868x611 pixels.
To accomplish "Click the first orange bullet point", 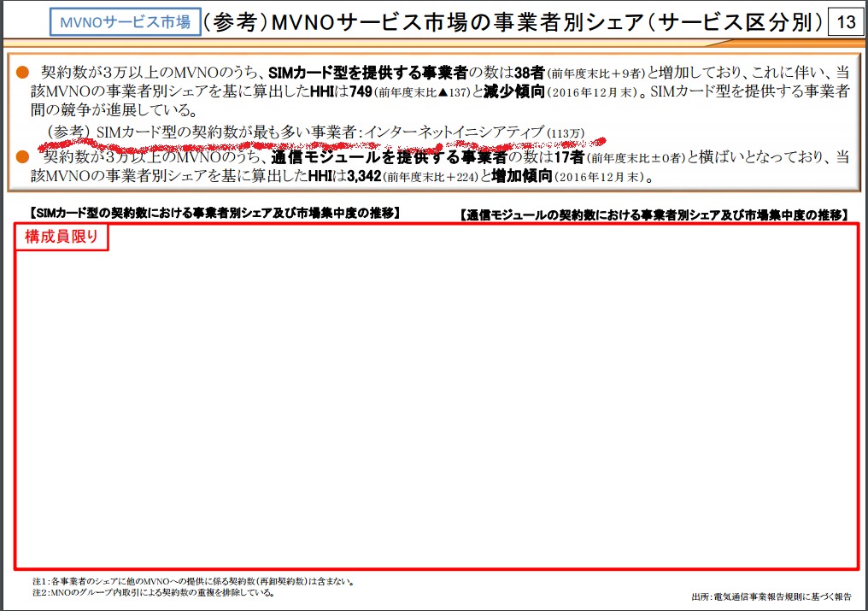I will (x=23, y=73).
